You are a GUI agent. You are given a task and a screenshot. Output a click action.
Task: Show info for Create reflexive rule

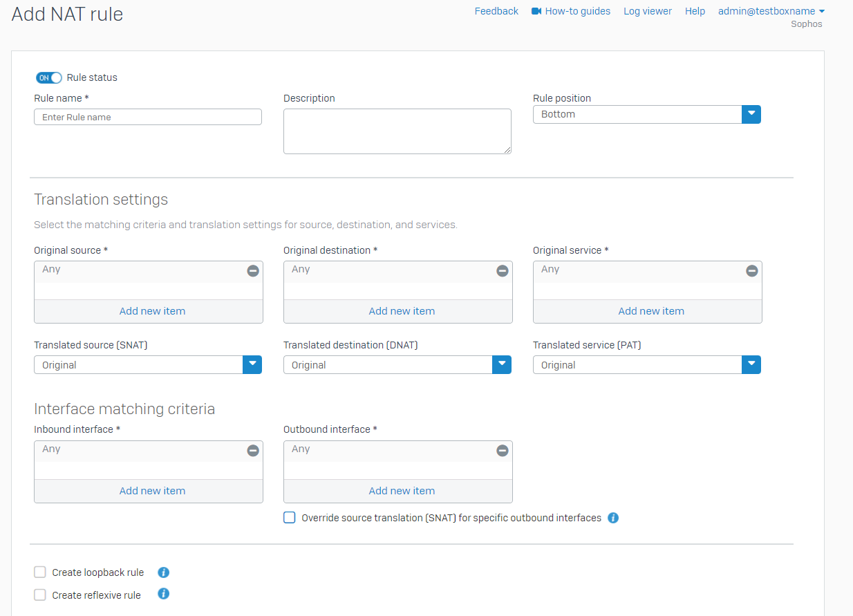click(164, 594)
